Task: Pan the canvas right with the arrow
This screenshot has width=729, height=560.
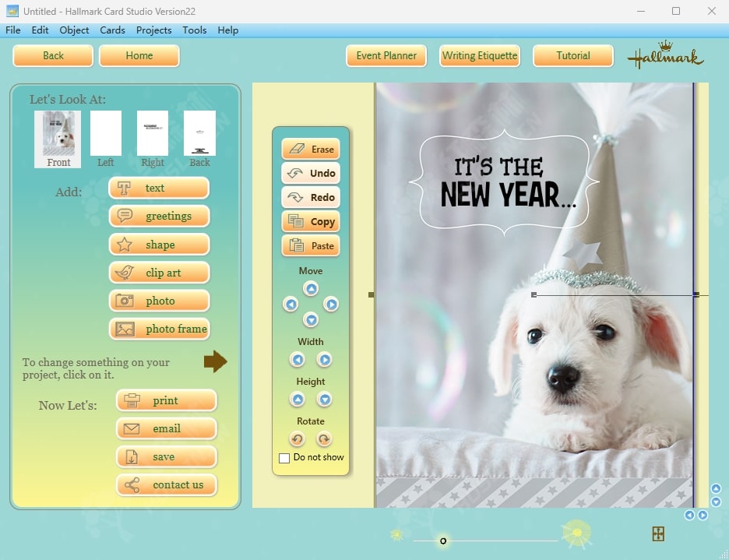Action: (703, 515)
